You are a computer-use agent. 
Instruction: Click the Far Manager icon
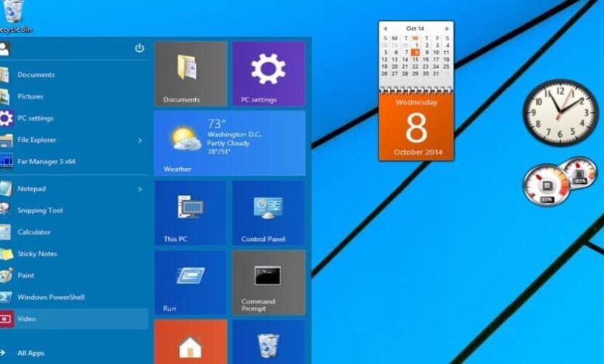(6, 161)
